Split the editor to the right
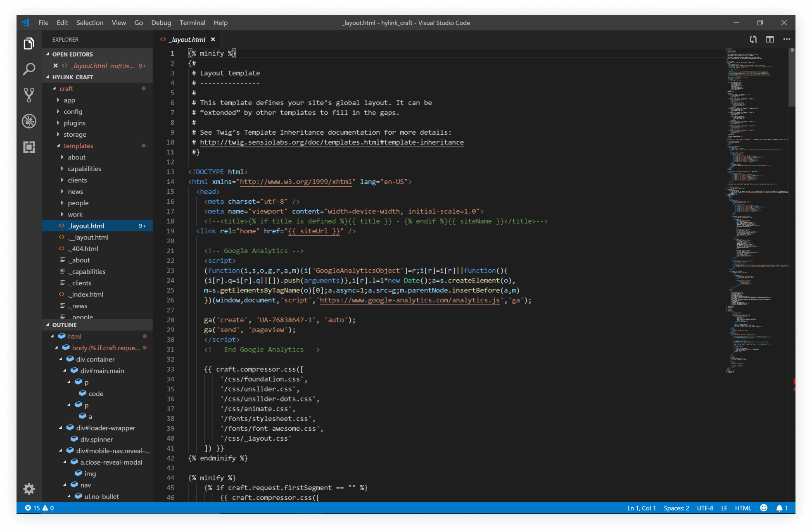 click(770, 39)
